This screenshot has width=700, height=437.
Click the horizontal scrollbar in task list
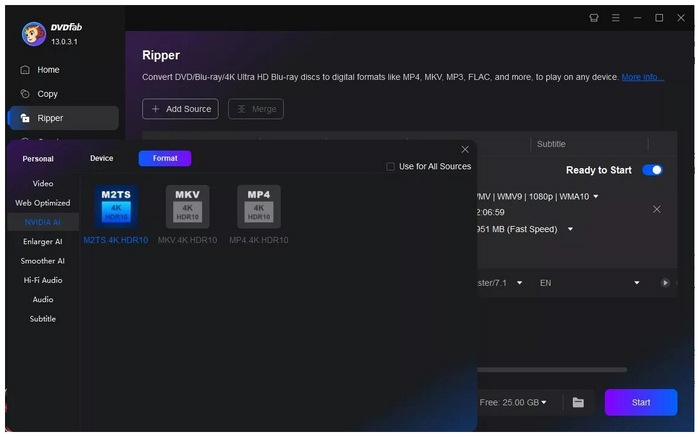tap(552, 370)
